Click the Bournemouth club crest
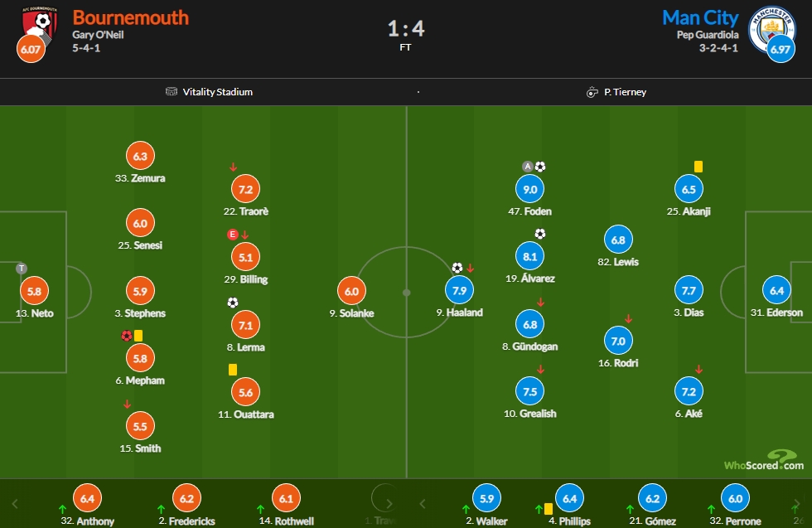 click(40, 26)
